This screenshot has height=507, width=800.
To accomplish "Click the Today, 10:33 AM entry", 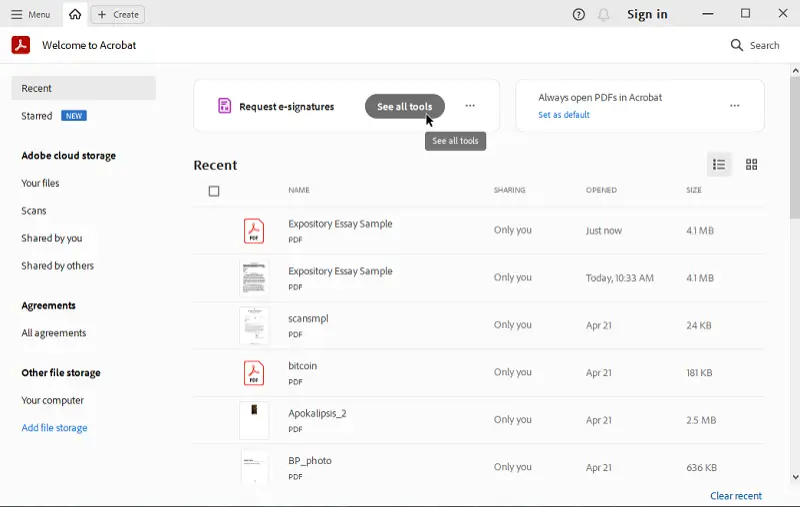I will [x=619, y=278].
